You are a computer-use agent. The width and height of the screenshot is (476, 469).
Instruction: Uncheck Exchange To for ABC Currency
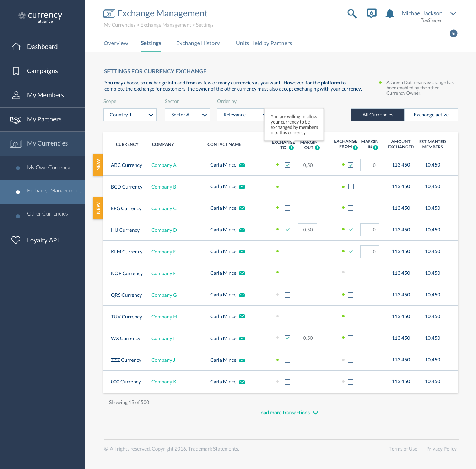click(x=288, y=165)
